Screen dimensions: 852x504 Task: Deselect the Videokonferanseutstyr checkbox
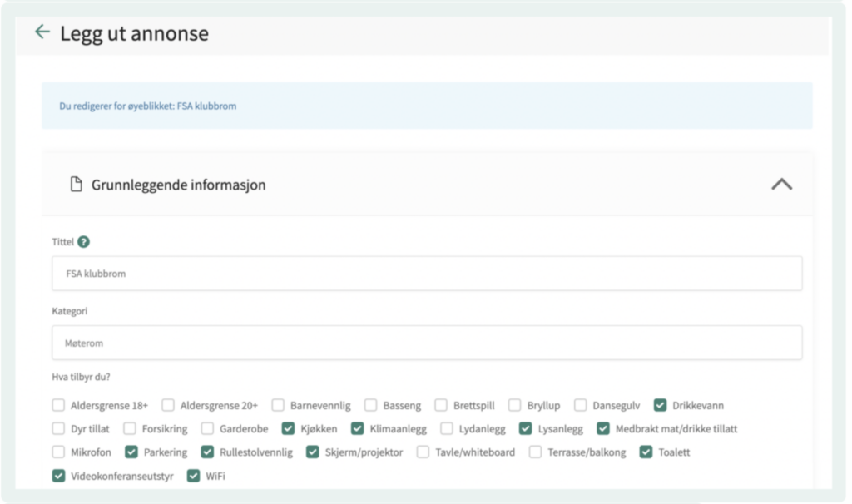tap(58, 477)
